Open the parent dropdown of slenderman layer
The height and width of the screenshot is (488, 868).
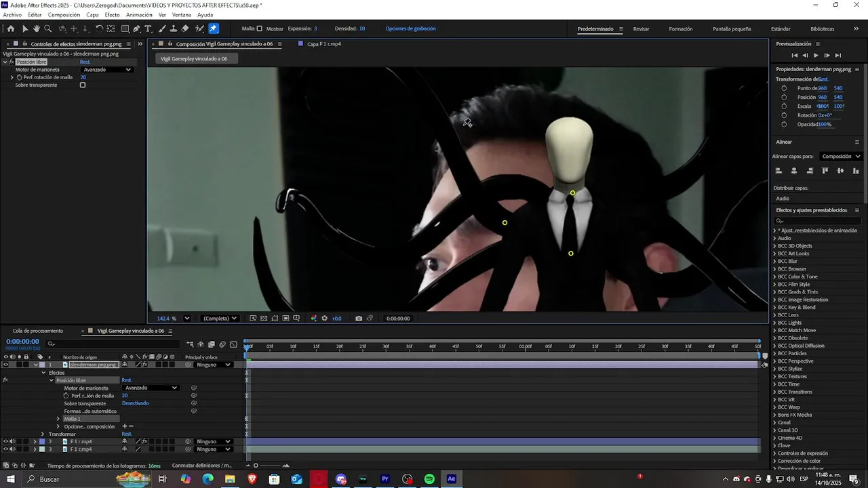click(214, 365)
